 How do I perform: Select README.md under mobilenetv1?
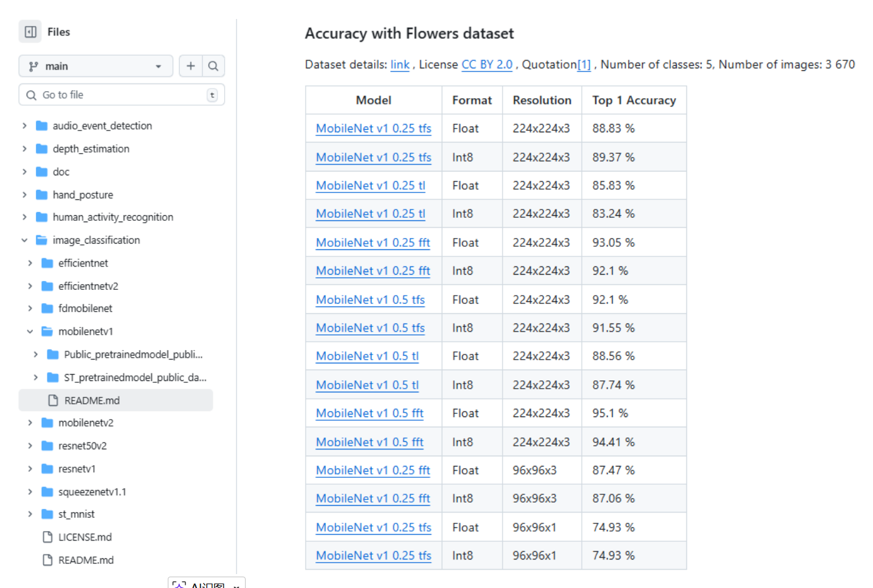pyautogui.click(x=92, y=401)
